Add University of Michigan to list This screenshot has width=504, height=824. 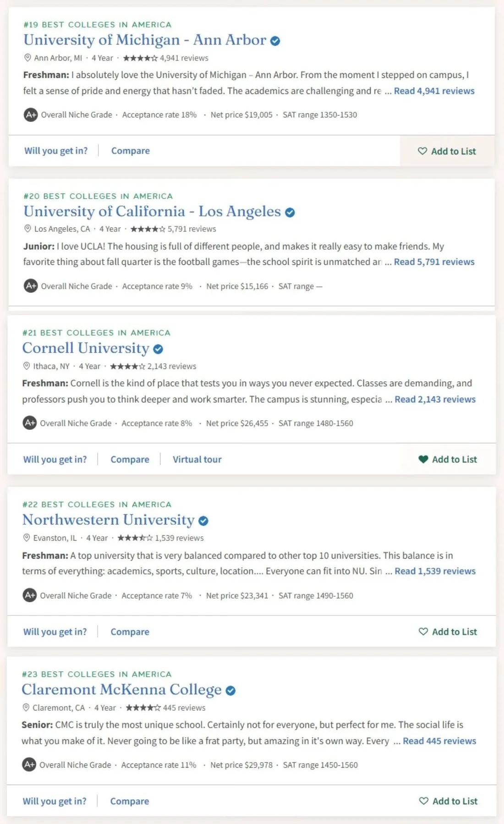[x=447, y=151]
